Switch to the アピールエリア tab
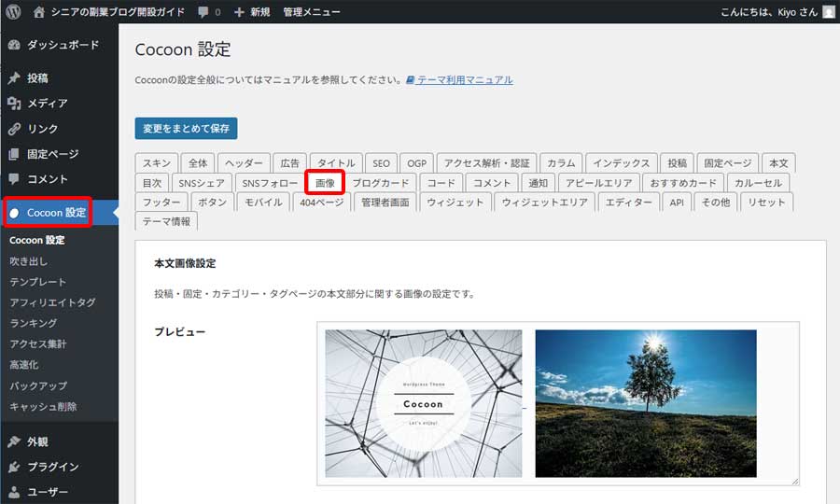 pyautogui.click(x=599, y=183)
